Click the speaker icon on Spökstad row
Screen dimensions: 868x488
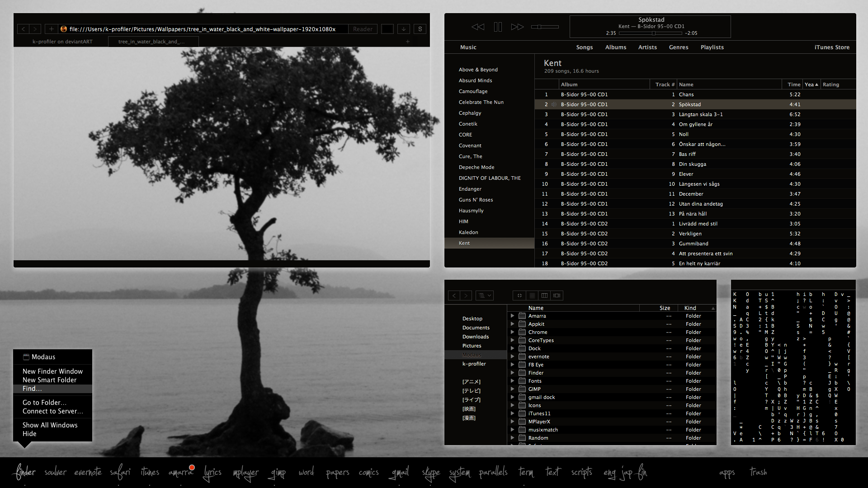tap(554, 104)
